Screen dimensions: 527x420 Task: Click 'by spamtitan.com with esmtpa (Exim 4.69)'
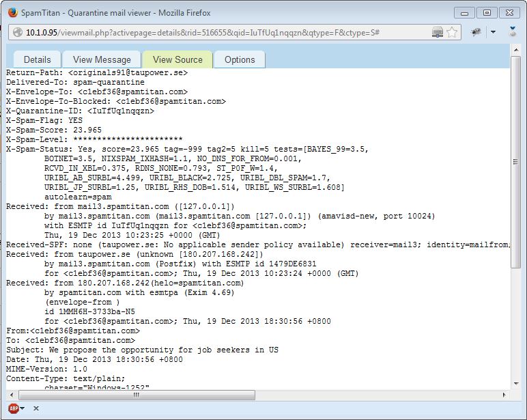tap(139, 292)
